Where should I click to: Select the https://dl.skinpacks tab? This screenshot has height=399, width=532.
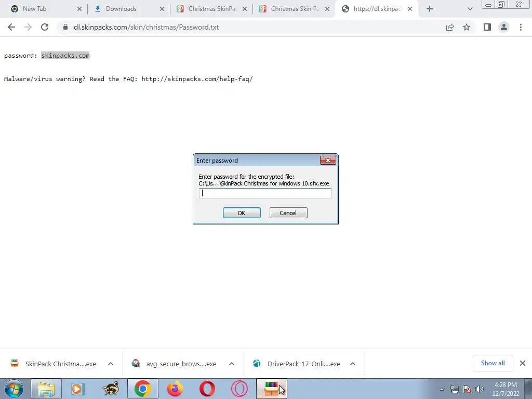[377, 9]
